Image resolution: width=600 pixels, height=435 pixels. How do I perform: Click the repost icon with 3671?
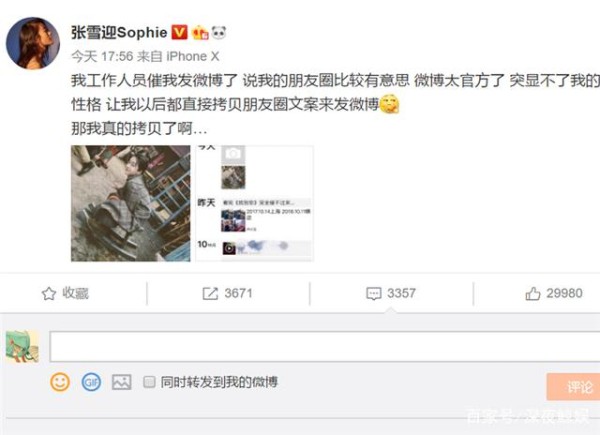(x=210, y=293)
